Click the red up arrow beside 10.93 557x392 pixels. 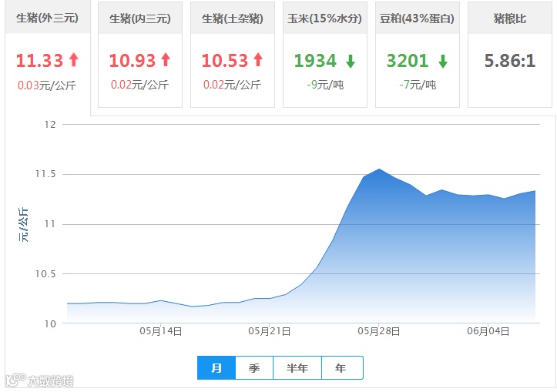[x=166, y=59]
